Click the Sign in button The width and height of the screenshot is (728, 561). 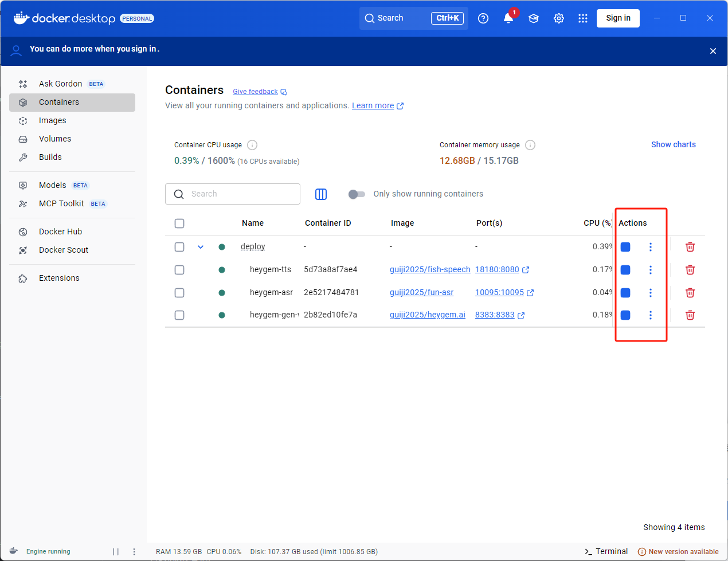618,18
